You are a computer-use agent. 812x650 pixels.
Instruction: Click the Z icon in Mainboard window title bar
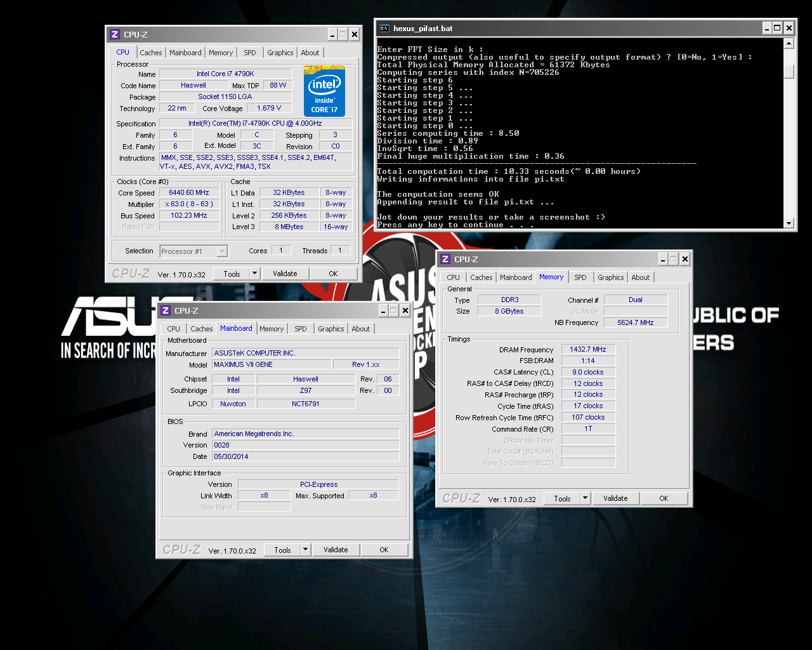point(166,310)
